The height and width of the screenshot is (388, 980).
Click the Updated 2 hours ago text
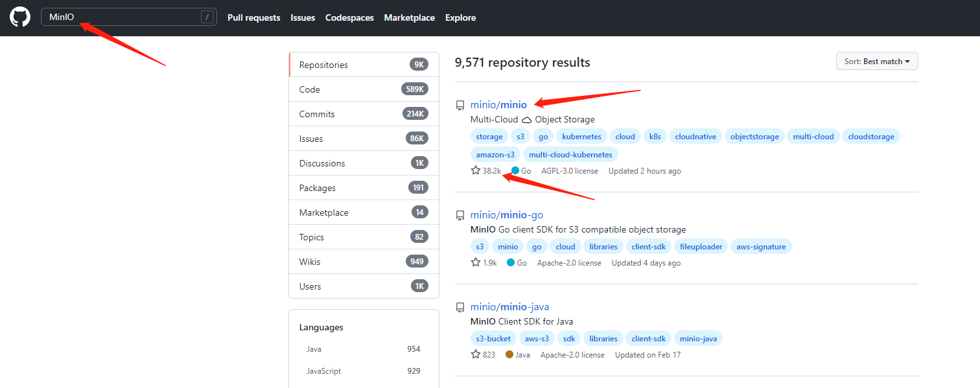pos(645,171)
